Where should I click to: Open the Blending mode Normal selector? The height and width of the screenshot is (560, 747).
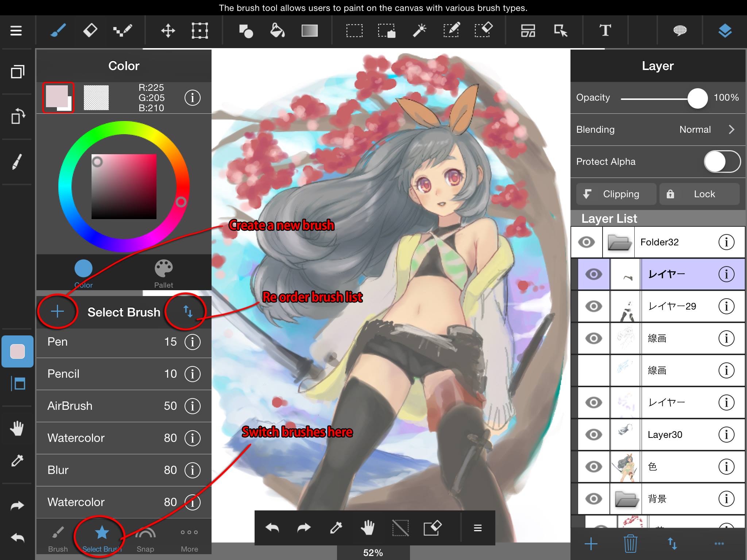658,130
